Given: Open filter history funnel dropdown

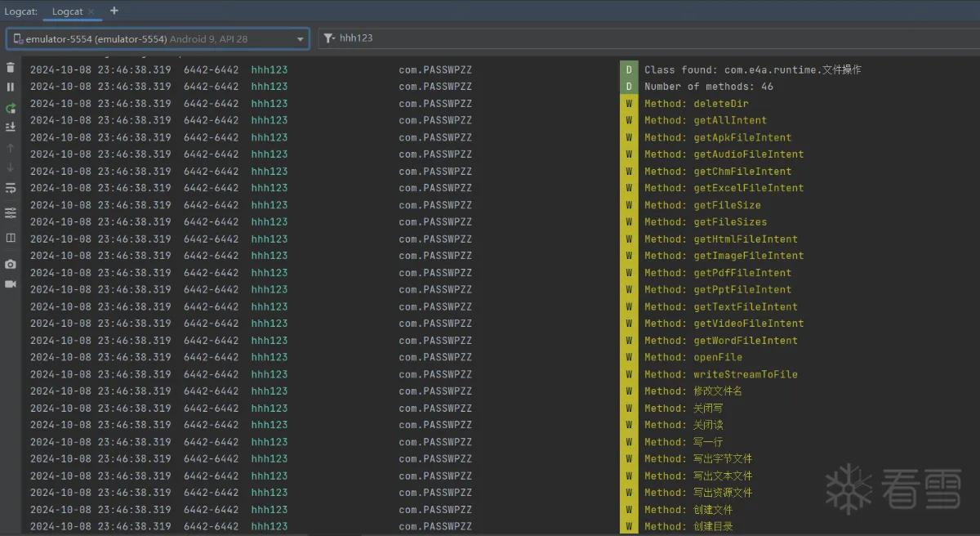Looking at the screenshot, I should tap(328, 38).
